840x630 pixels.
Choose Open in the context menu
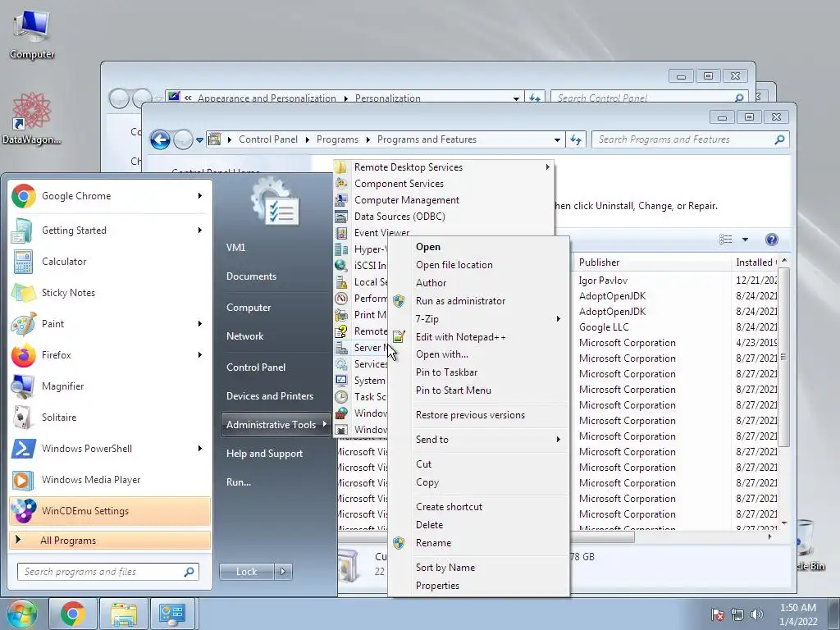coord(479,247)
